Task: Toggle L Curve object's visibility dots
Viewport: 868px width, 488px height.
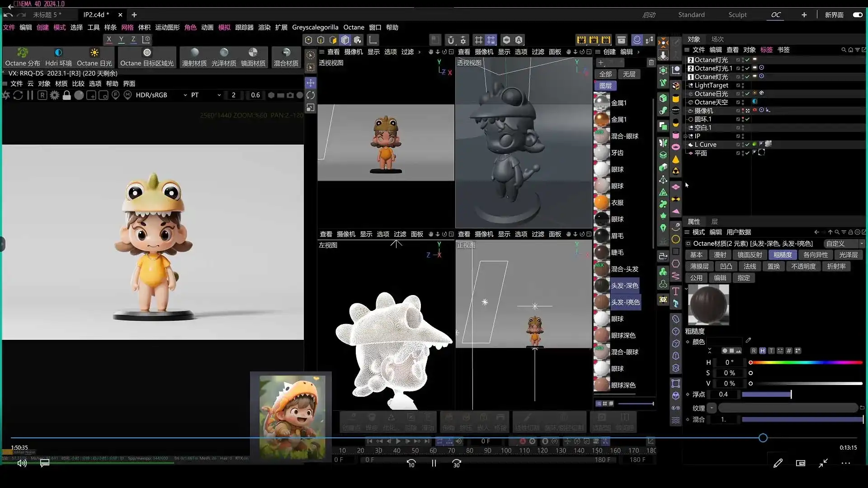Action: click(x=742, y=145)
